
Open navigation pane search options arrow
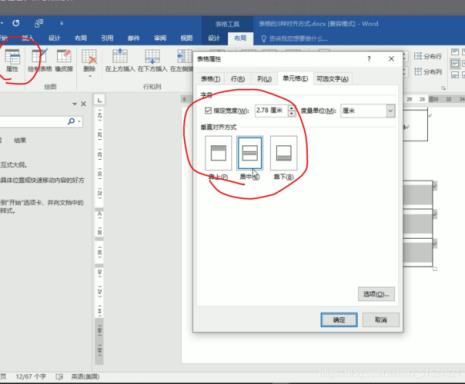[x=79, y=122]
